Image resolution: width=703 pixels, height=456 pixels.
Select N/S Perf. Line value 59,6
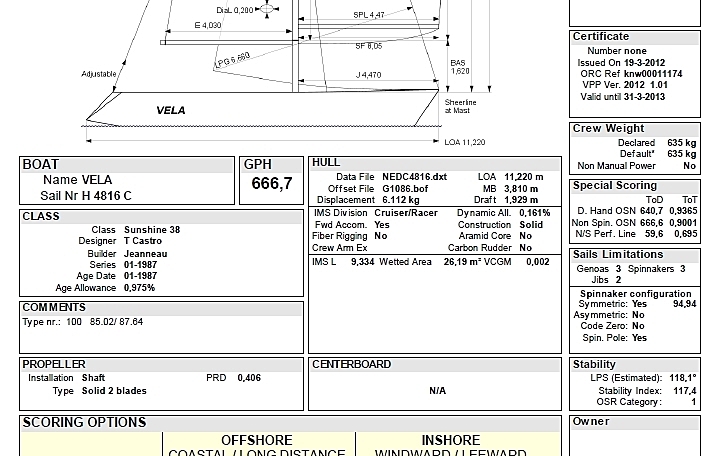click(655, 234)
